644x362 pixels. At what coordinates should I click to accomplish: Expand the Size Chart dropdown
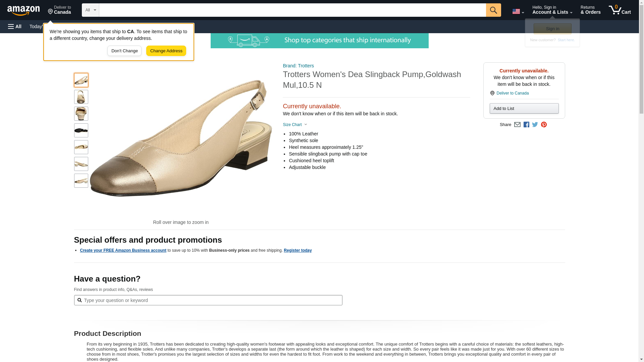295,125
